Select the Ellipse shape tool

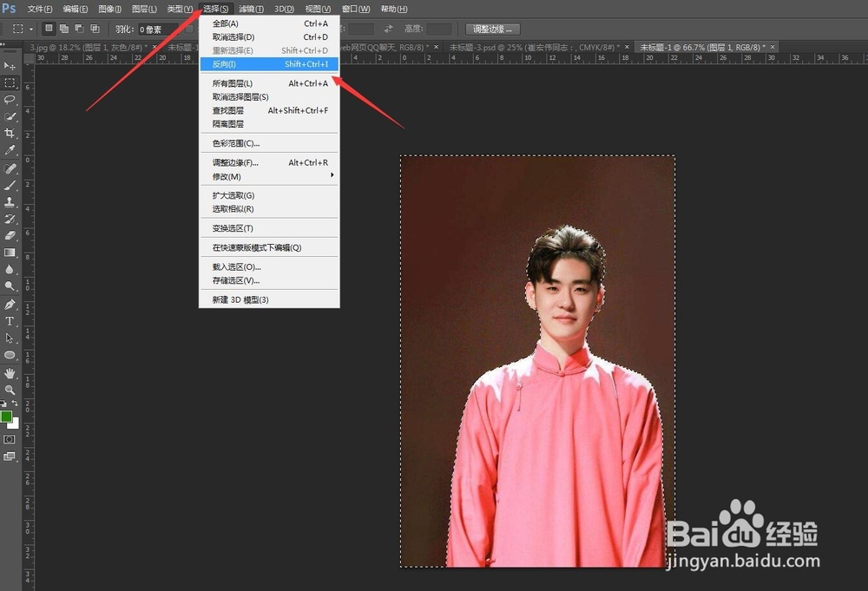click(x=10, y=355)
